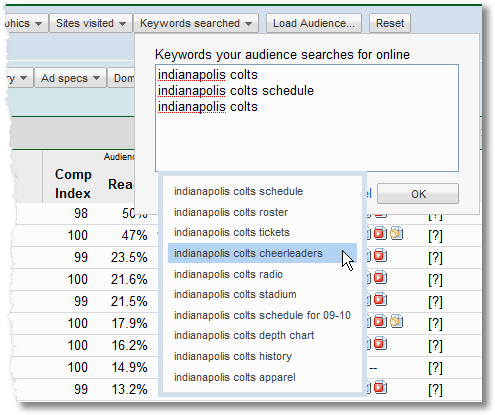Pick suggestion 'indianapolis colts cheerleaders'

262,253
